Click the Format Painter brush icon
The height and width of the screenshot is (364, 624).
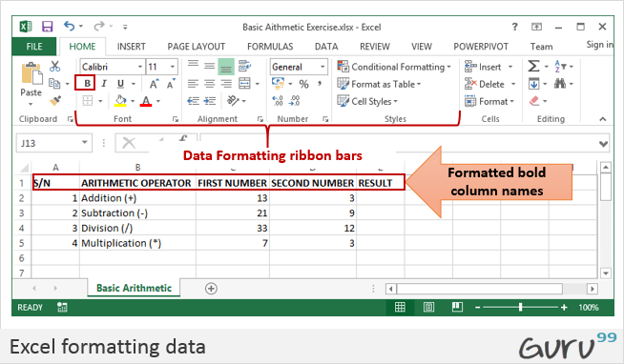tap(55, 101)
